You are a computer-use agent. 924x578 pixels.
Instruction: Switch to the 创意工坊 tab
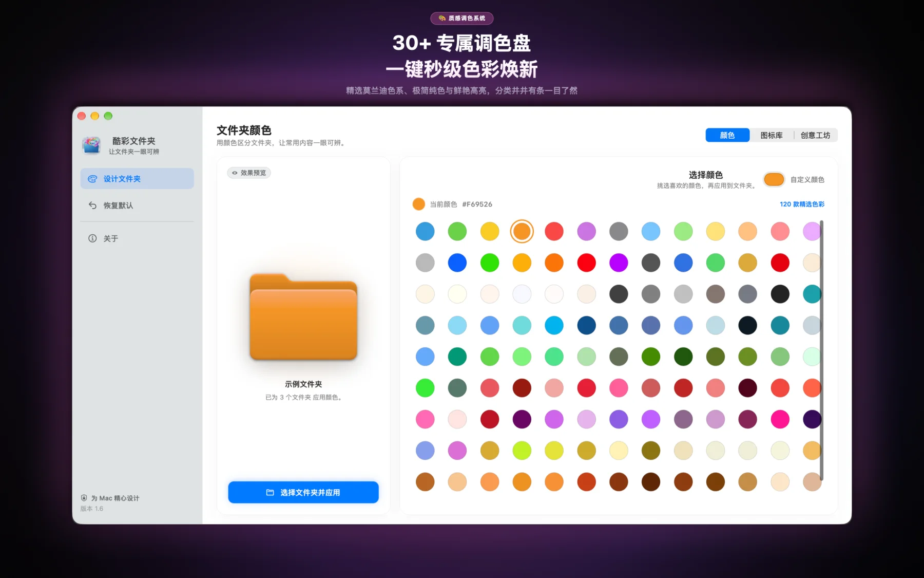tap(815, 135)
